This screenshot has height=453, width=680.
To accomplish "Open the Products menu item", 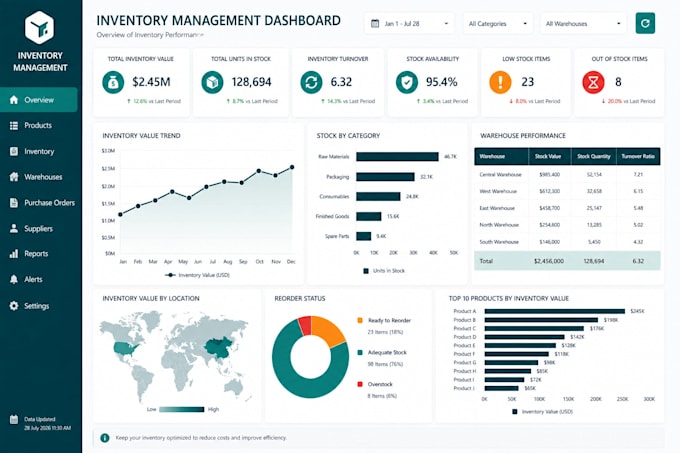I will coord(38,125).
